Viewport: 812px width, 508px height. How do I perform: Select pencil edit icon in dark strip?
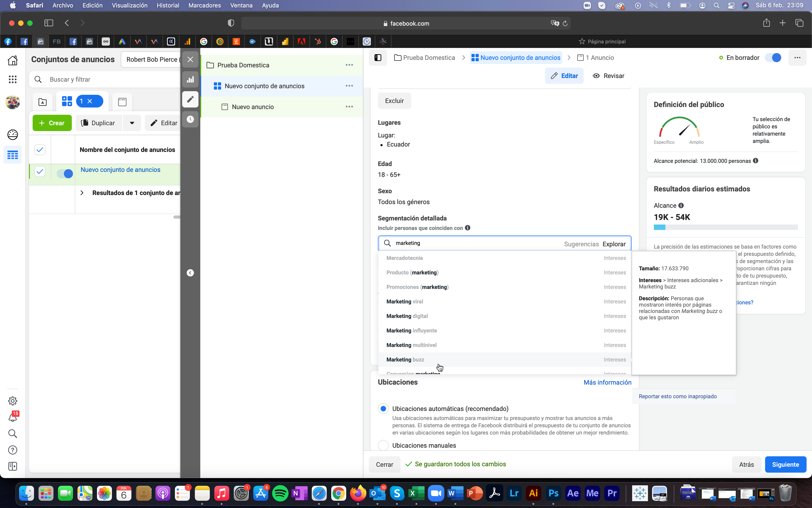point(190,100)
